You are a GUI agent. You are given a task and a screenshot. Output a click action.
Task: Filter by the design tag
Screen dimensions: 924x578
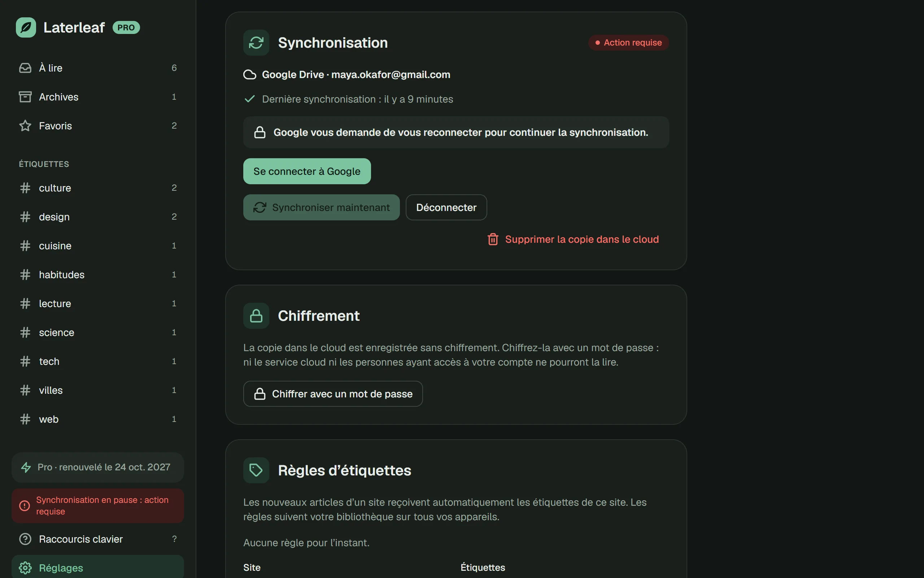click(98, 217)
